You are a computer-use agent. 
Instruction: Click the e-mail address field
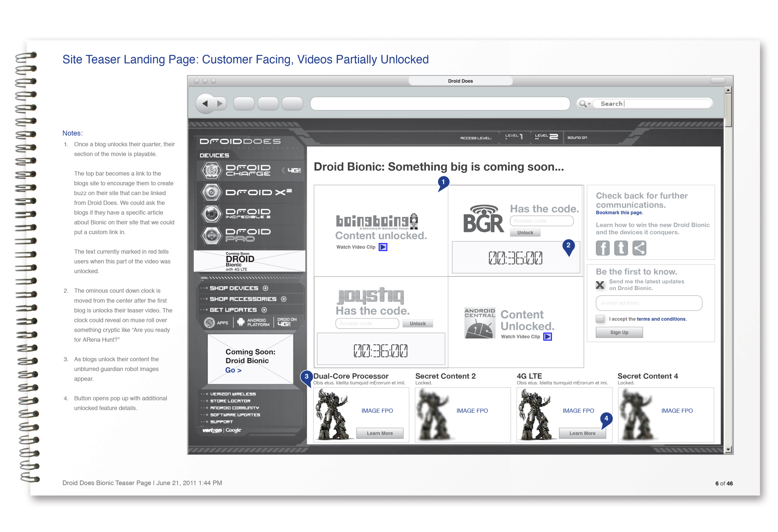(649, 303)
